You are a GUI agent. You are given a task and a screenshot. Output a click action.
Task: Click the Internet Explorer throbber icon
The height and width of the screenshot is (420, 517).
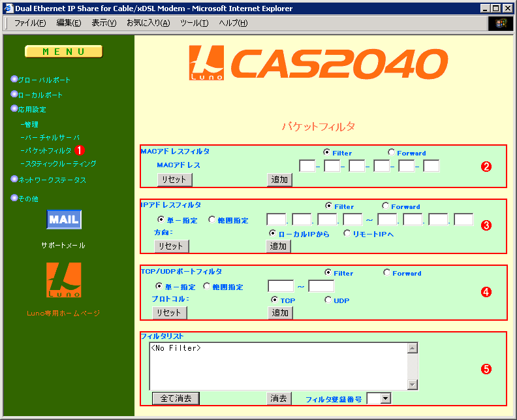click(501, 23)
